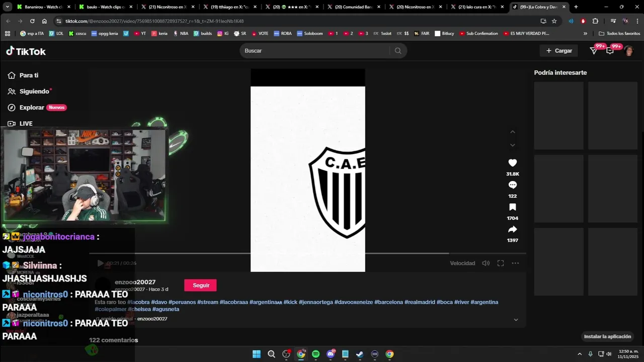Image resolution: width=644 pixels, height=362 pixels.
Task: Bookmark this page with the star icon
Action: click(554, 21)
